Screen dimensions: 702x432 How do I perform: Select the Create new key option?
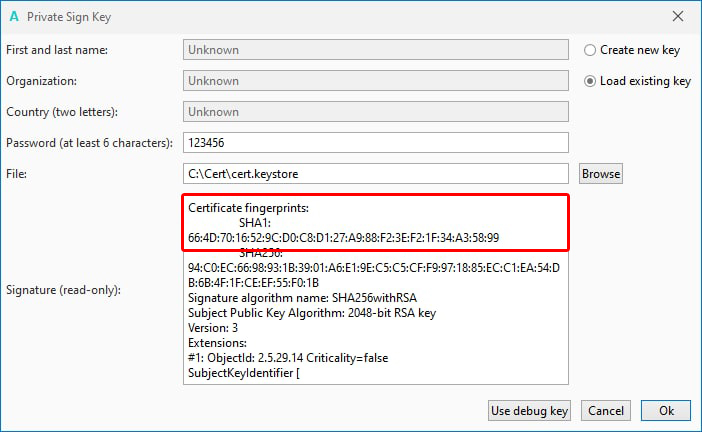click(x=590, y=50)
